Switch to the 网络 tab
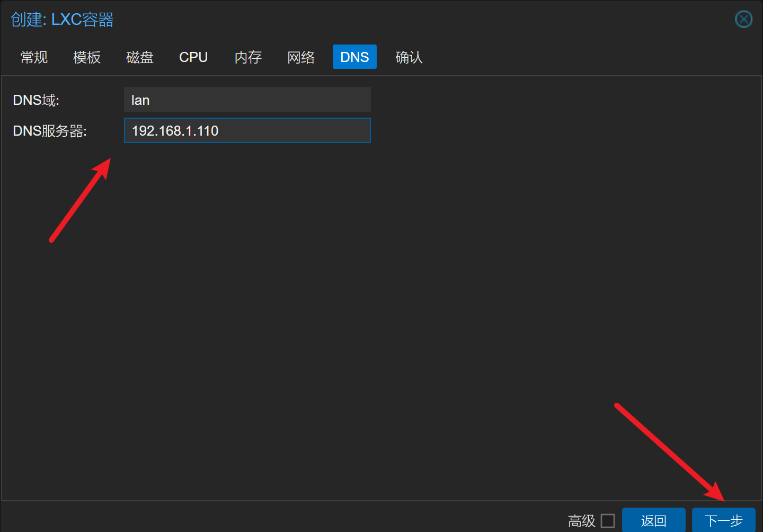Viewport: 763px width, 532px height. [x=301, y=57]
